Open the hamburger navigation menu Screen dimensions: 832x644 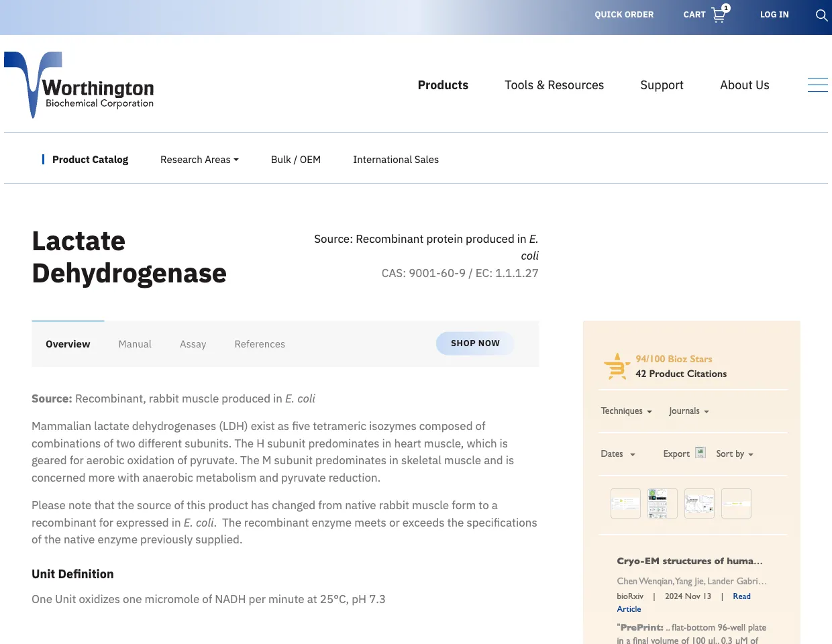pos(817,85)
